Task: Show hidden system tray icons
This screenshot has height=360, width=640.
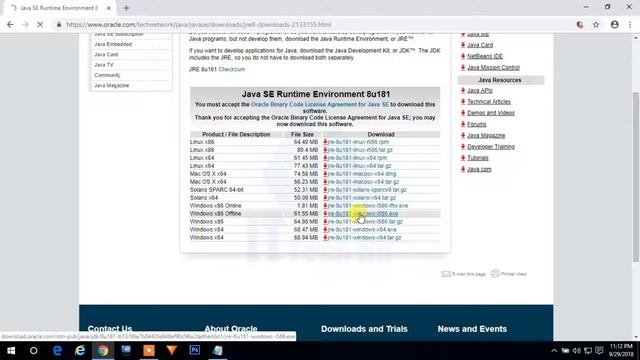Action: tap(554, 351)
